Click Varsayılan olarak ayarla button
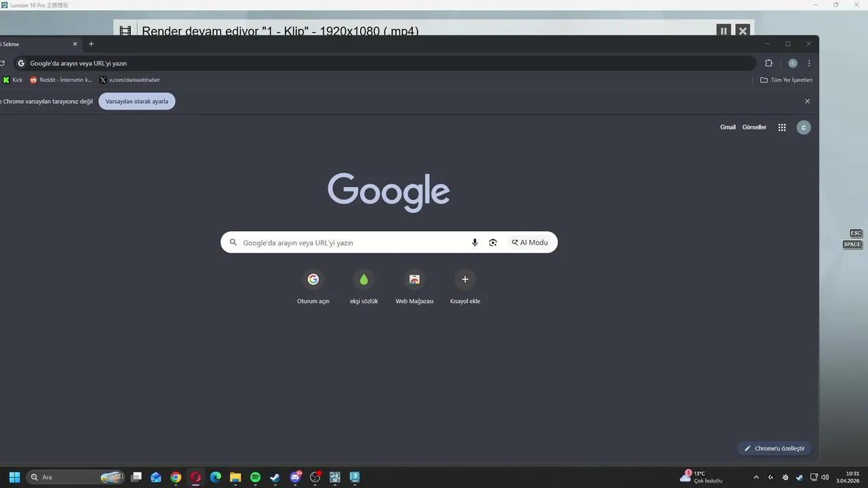Screen dimensions: 868x488 137,102
